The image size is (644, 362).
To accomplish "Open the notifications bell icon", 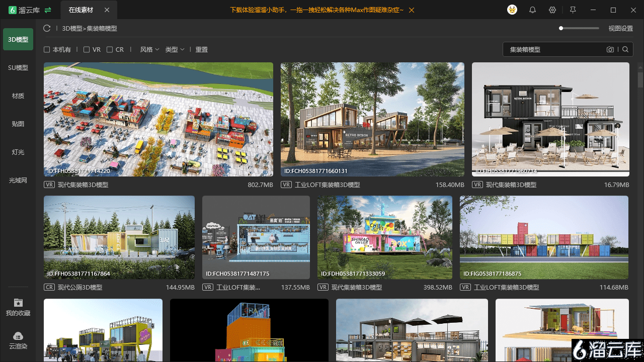I will pyautogui.click(x=532, y=10).
